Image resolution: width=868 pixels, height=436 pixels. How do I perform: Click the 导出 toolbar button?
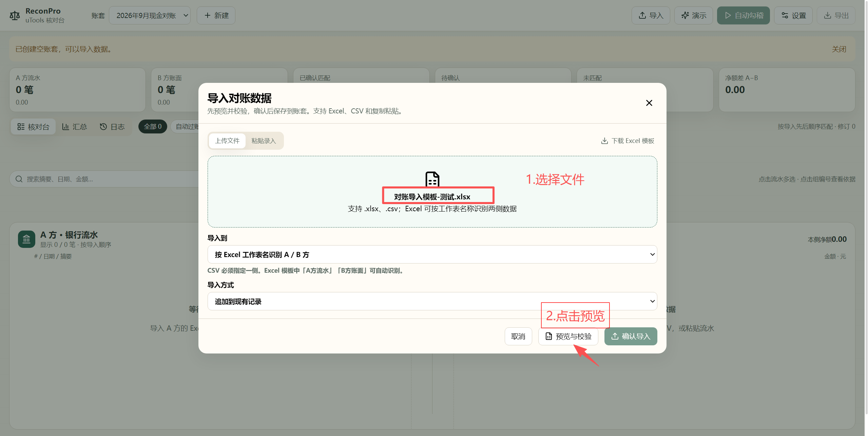coord(836,15)
